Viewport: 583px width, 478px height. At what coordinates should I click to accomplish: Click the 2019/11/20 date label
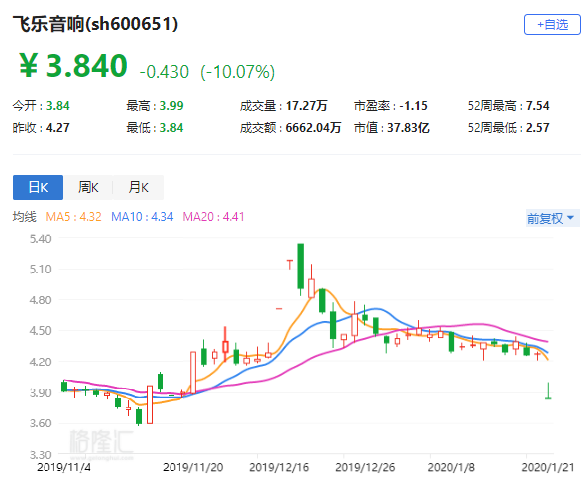pos(193,467)
